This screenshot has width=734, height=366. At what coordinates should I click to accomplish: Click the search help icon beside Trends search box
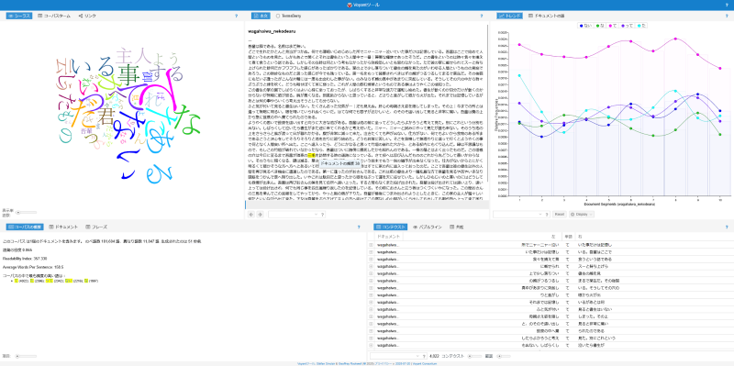coord(547,214)
